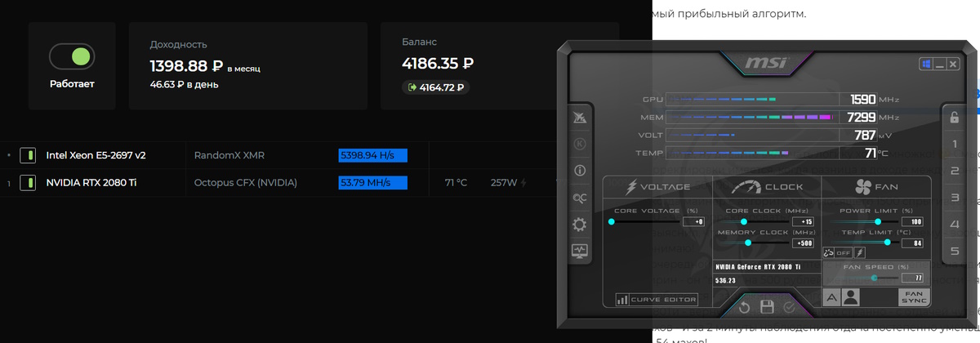Click the NVIDIA GeForce RTX 2080 Ti GPU name
The width and height of the screenshot is (980, 343).
[x=758, y=267]
